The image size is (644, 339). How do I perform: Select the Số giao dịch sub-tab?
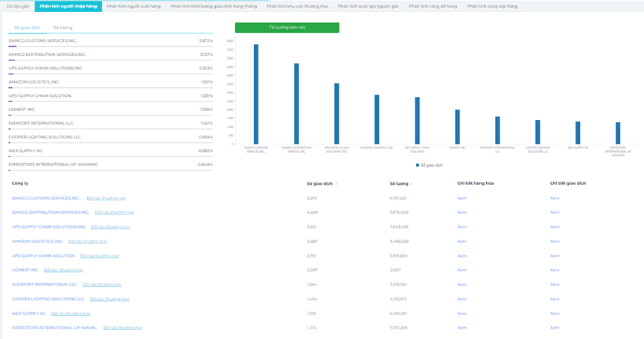click(x=27, y=28)
